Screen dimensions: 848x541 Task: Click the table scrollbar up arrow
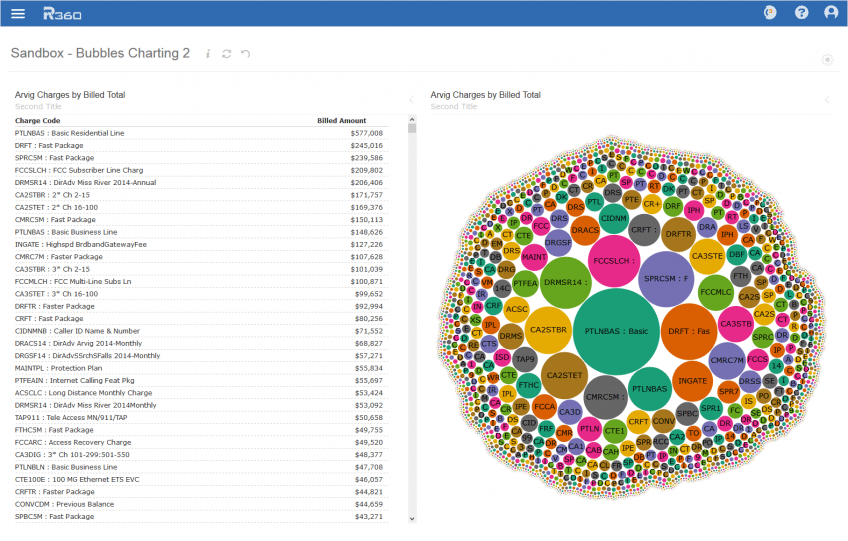tap(412, 120)
